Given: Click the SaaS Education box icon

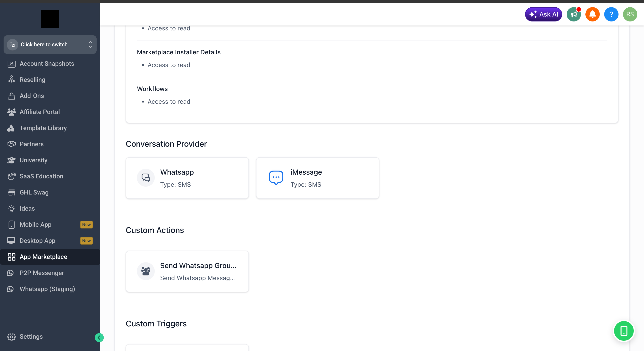Looking at the screenshot, I should click(11, 176).
